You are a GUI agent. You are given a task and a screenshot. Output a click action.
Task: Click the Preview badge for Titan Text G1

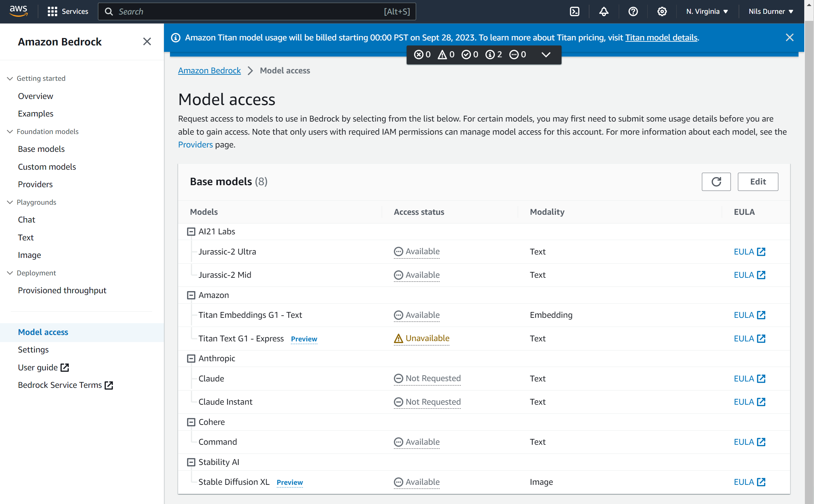[x=304, y=339]
